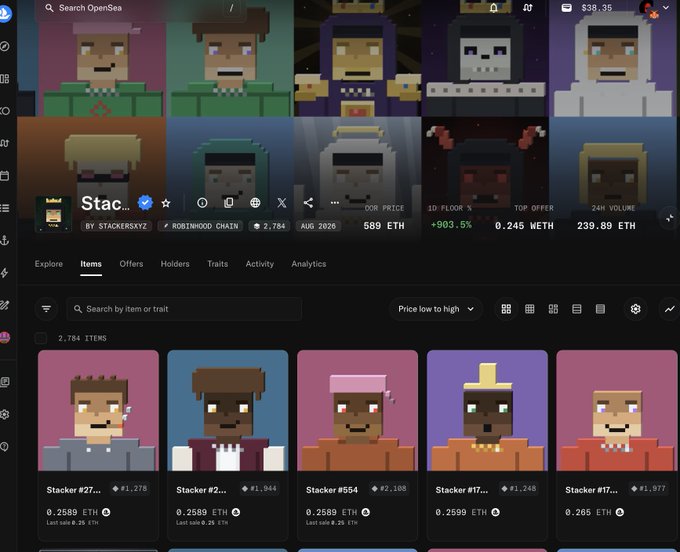Click marketplace icon beside 0.265 ETH
The height and width of the screenshot is (552, 680).
(620, 512)
